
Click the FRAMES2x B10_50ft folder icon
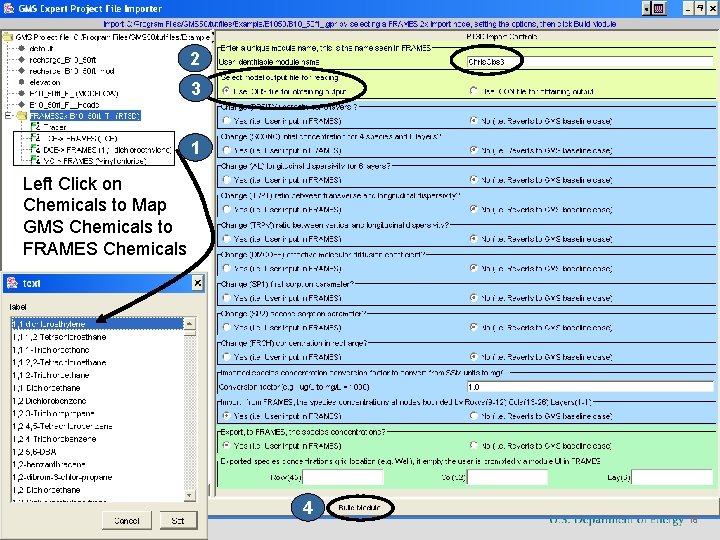(x=22, y=116)
